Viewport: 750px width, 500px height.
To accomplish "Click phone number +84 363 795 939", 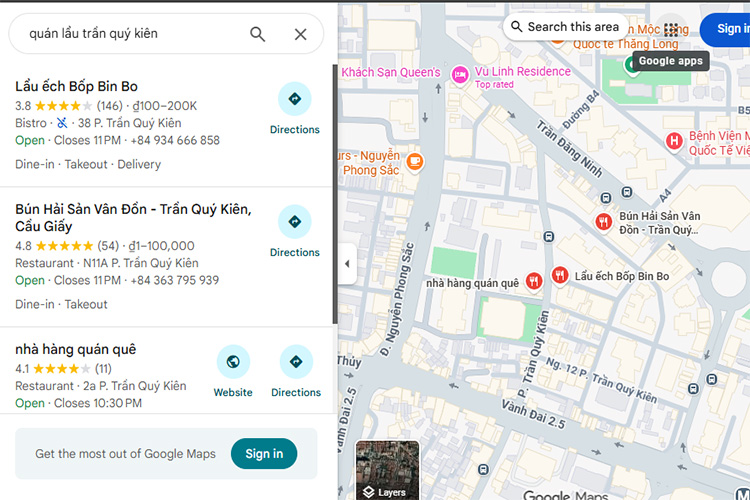I will (175, 280).
